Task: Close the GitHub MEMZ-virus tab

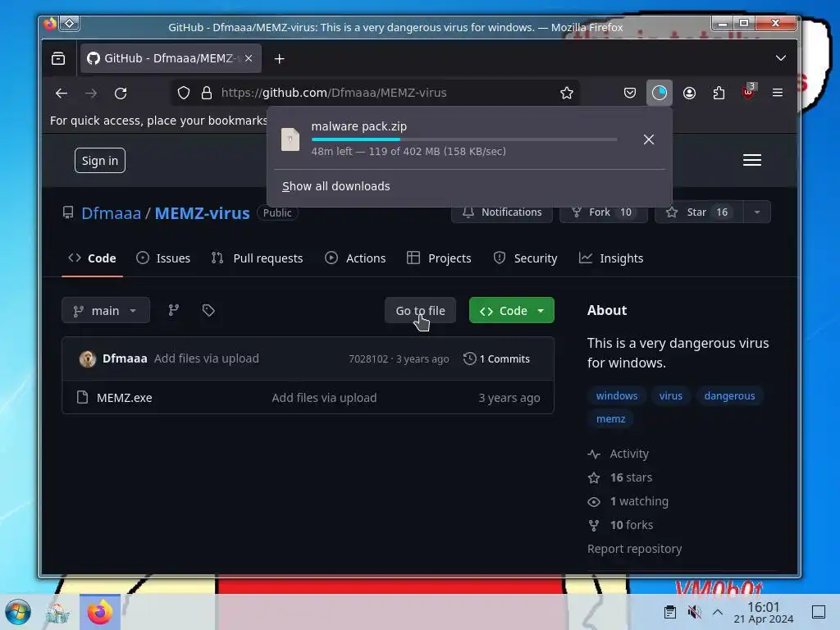Action: pyautogui.click(x=249, y=58)
